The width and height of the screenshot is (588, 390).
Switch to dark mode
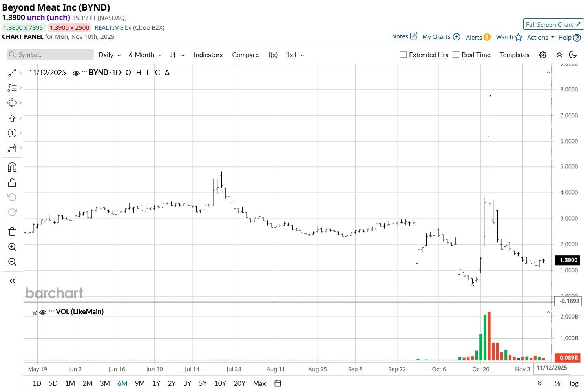(573, 55)
